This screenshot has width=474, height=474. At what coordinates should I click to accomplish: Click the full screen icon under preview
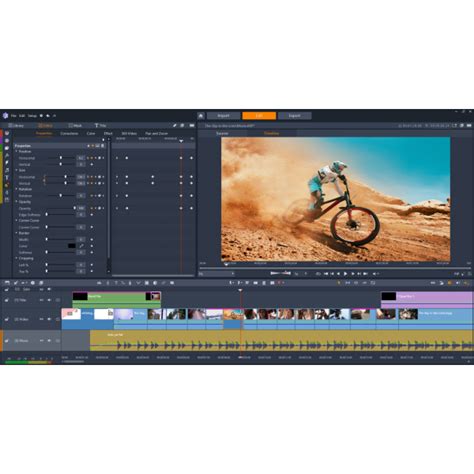[x=469, y=274]
